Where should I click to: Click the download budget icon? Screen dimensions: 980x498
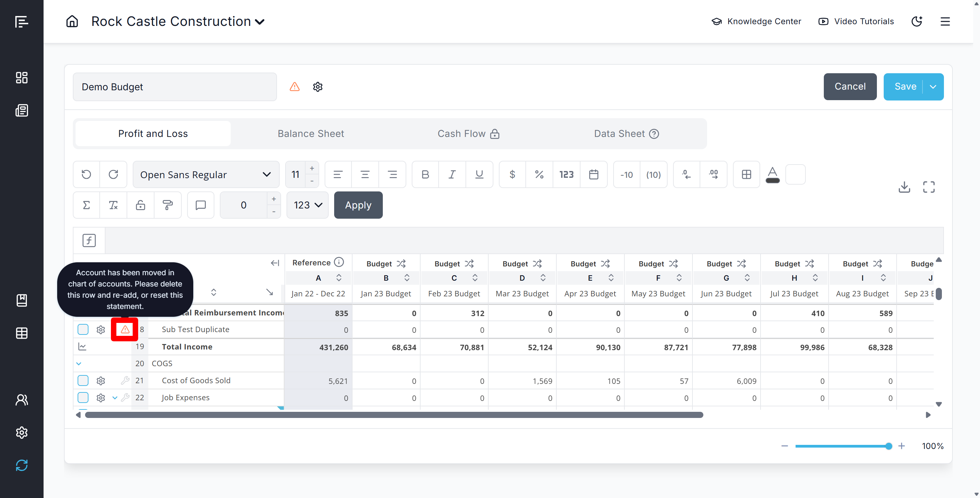[x=904, y=187]
